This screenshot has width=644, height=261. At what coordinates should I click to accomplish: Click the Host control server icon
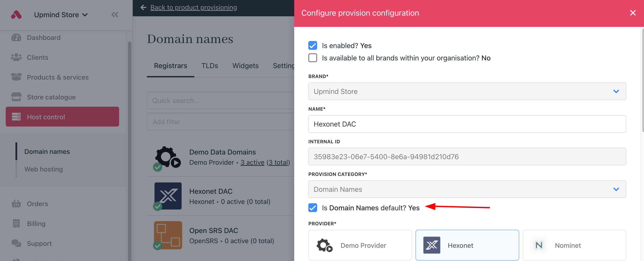click(x=16, y=117)
